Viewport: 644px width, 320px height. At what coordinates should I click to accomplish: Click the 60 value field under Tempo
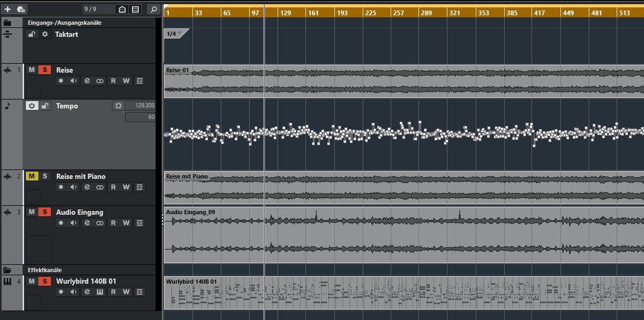coord(140,117)
